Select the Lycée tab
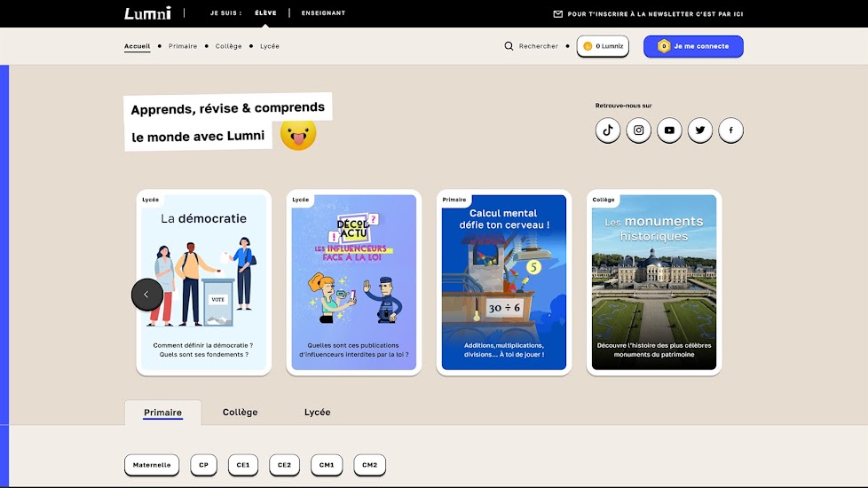The width and height of the screenshot is (868, 488). click(x=317, y=413)
